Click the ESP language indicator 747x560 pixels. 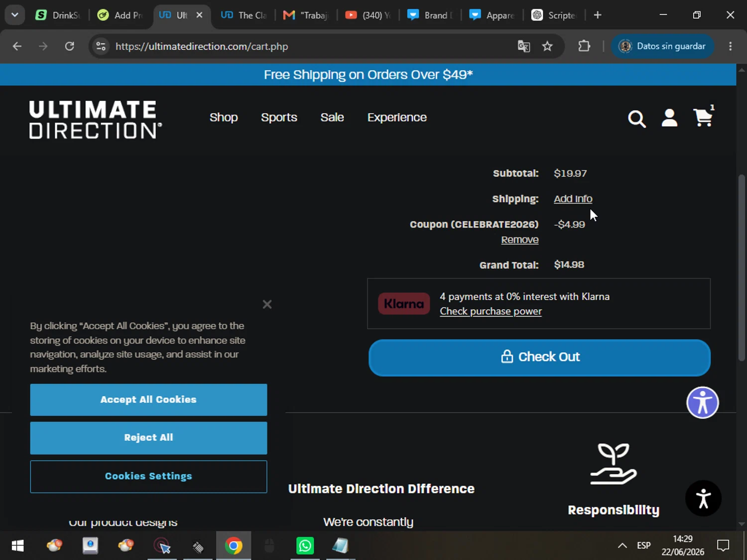coord(643,546)
